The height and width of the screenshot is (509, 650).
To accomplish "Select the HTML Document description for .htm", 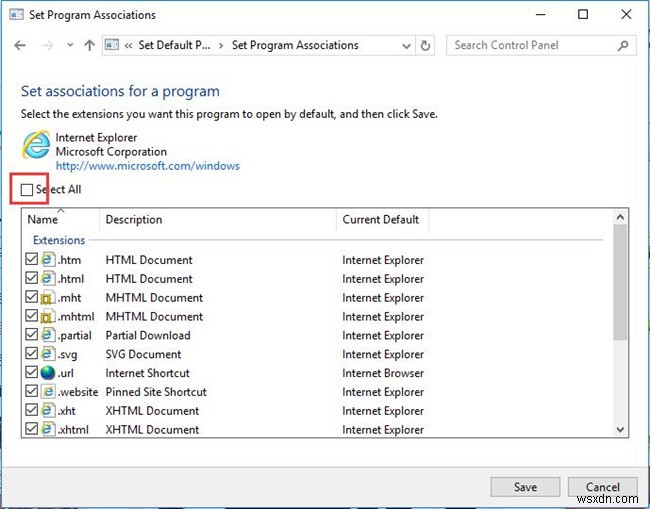I will click(149, 260).
